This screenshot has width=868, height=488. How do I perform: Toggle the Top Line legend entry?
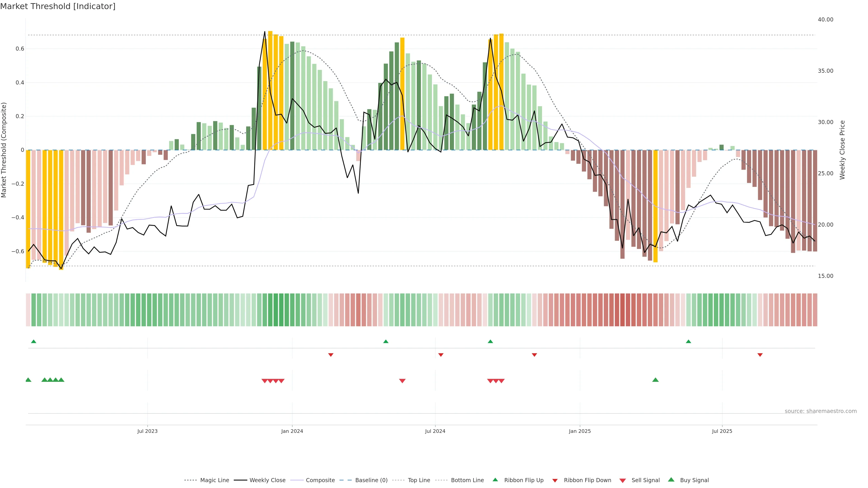[419, 480]
